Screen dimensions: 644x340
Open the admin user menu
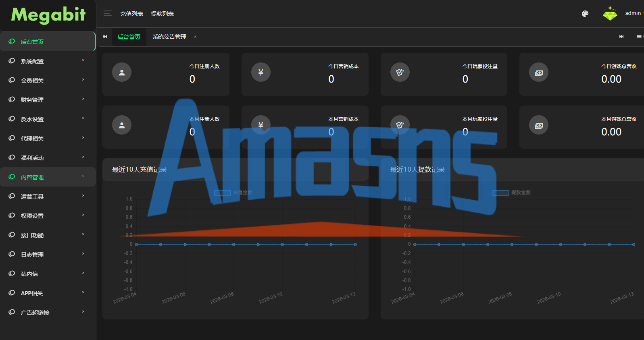[x=634, y=13]
